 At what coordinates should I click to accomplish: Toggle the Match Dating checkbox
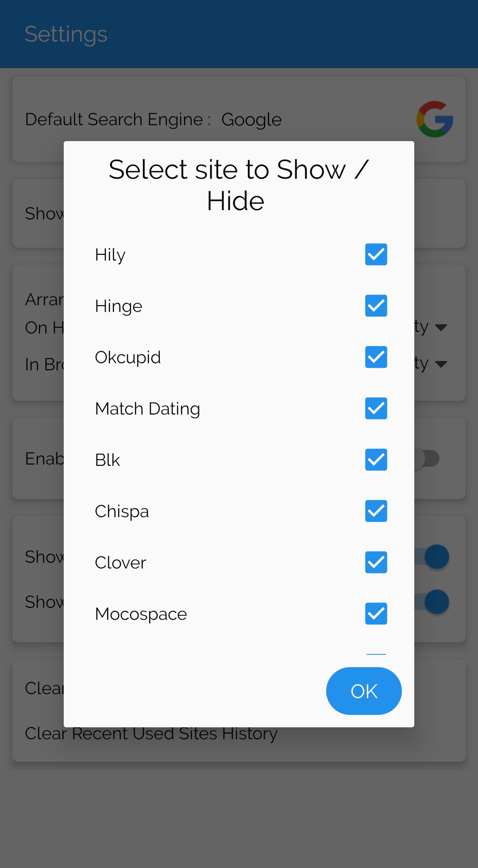pos(376,408)
